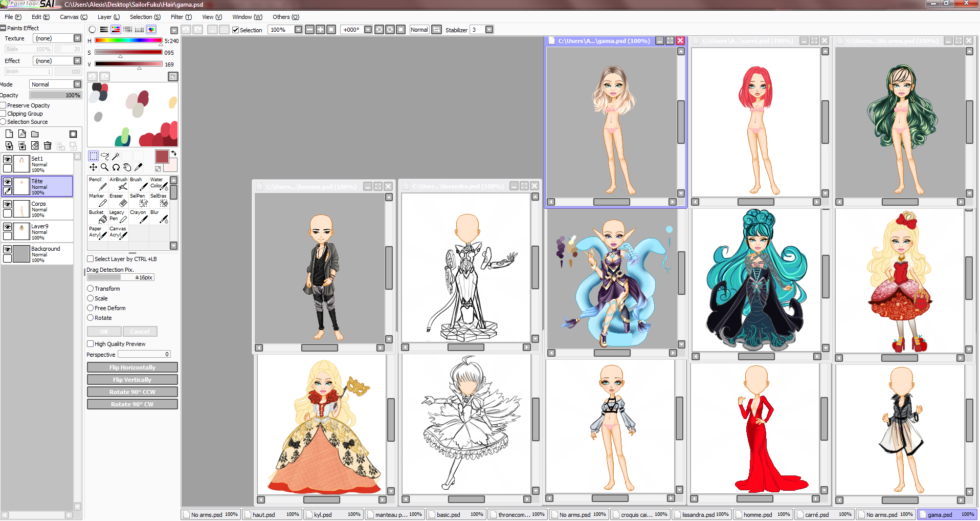980x521 pixels.
Task: Open the File menu
Action: pyautogui.click(x=13, y=17)
